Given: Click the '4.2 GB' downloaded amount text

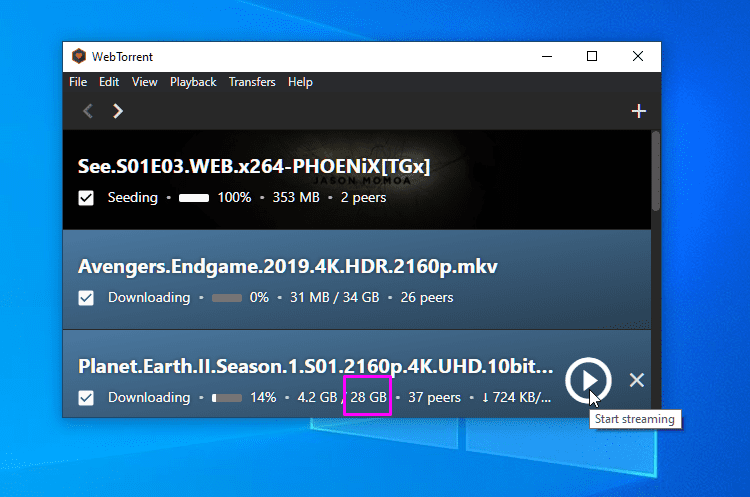Looking at the screenshot, I should pyautogui.click(x=317, y=398).
